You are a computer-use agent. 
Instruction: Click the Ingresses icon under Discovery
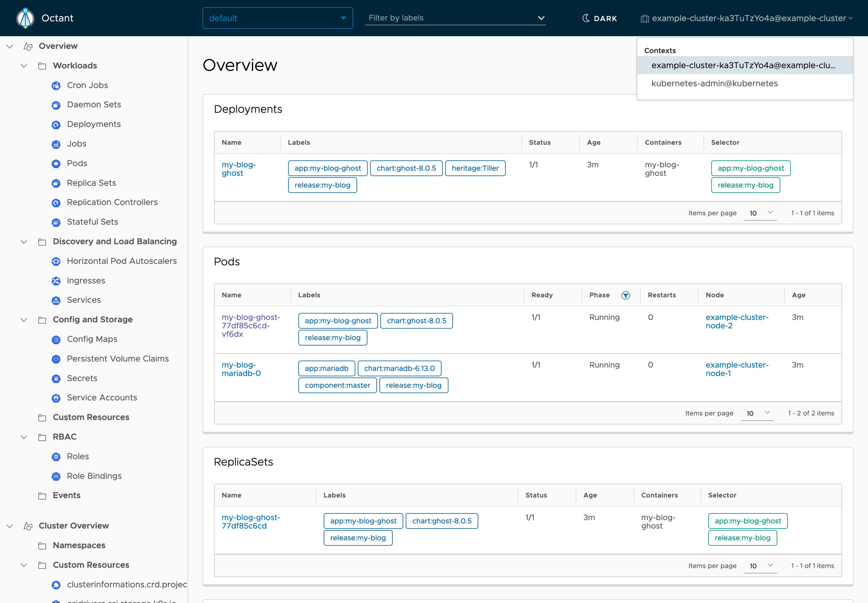(x=56, y=280)
